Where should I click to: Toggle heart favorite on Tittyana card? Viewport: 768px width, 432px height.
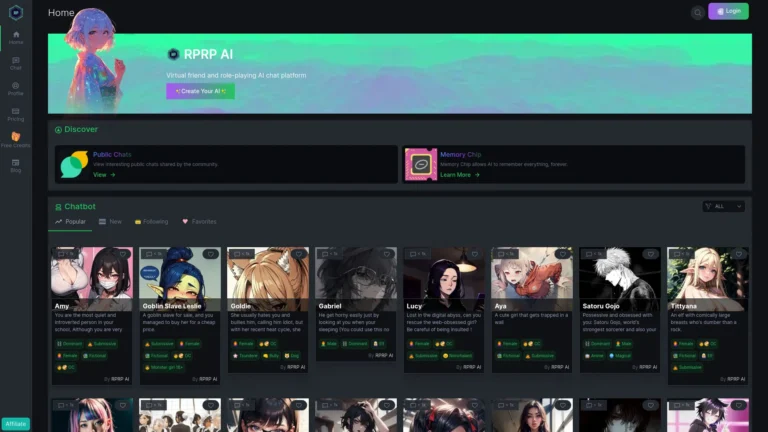(x=738, y=254)
